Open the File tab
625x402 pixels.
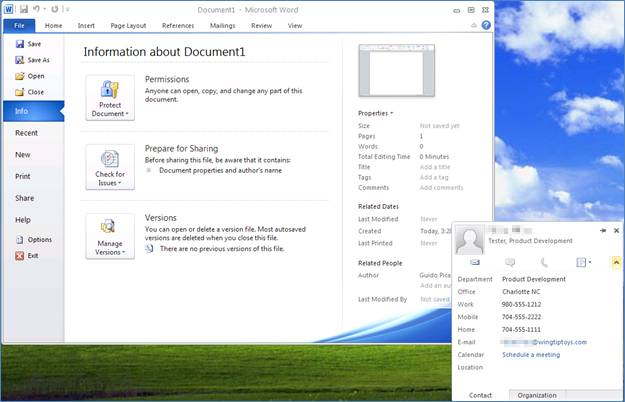[19, 25]
